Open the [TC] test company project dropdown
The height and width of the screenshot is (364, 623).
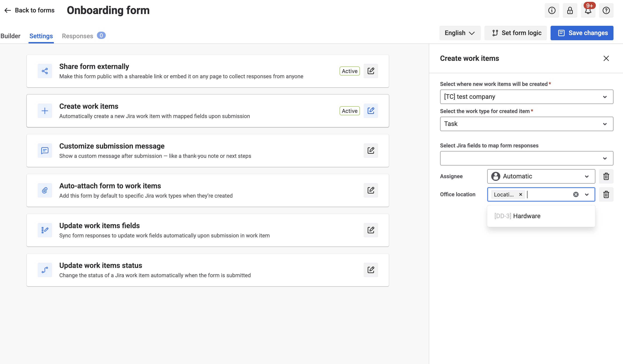coord(527,97)
